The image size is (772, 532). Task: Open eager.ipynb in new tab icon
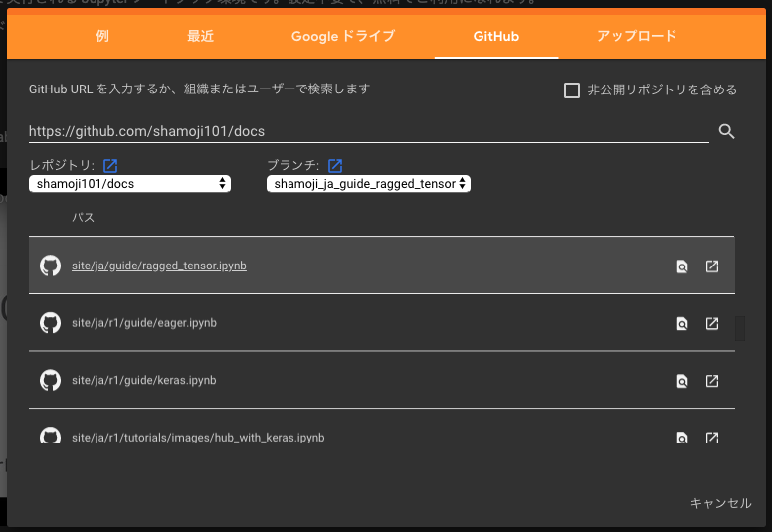pyautogui.click(x=712, y=323)
